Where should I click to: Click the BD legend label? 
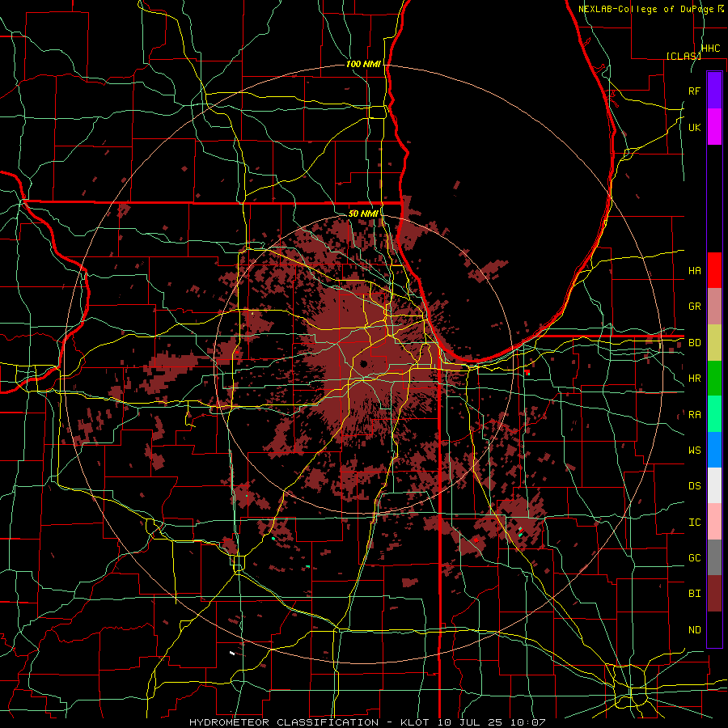coord(694,343)
